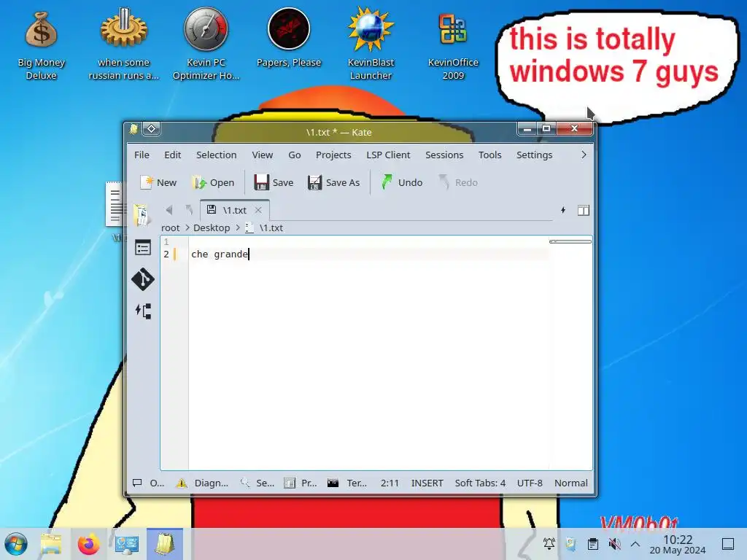Click Open in Kate's toolbar
Screen dimensions: 747x560
coord(213,182)
